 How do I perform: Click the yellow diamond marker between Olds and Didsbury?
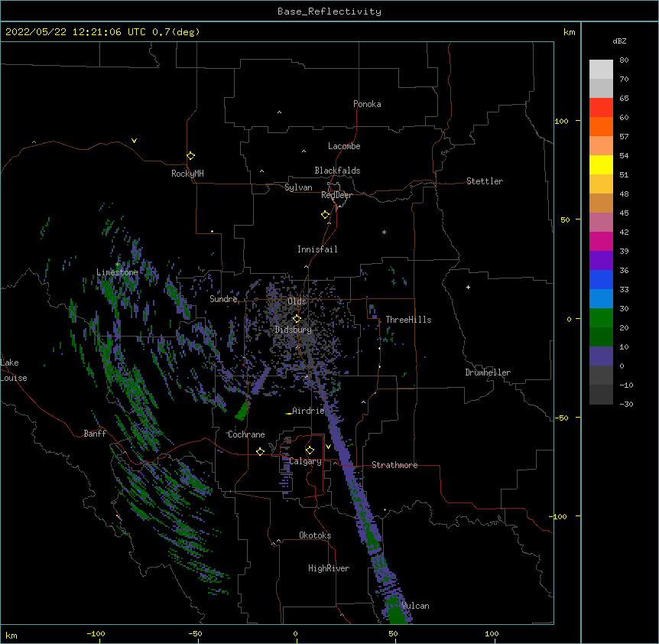(297, 318)
